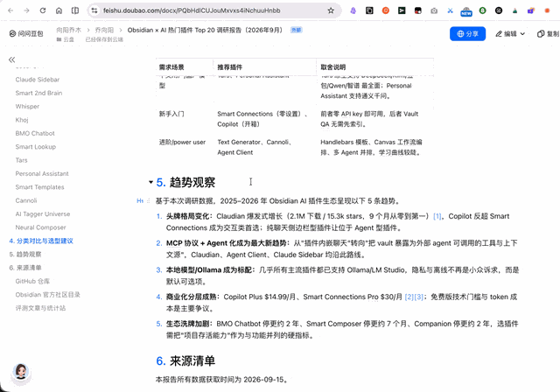Viewport: 560px width, 392px height.
Task: Jump to Whisper in outline
Action: (x=27, y=107)
